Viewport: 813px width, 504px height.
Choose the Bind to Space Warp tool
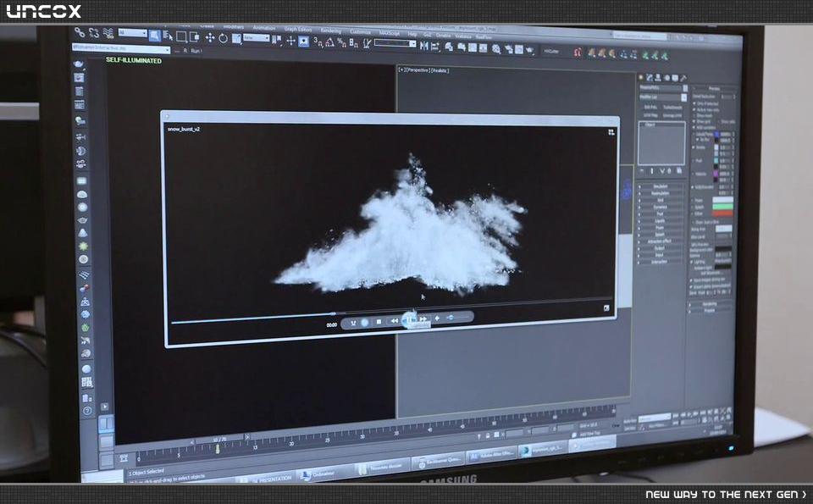click(x=108, y=33)
